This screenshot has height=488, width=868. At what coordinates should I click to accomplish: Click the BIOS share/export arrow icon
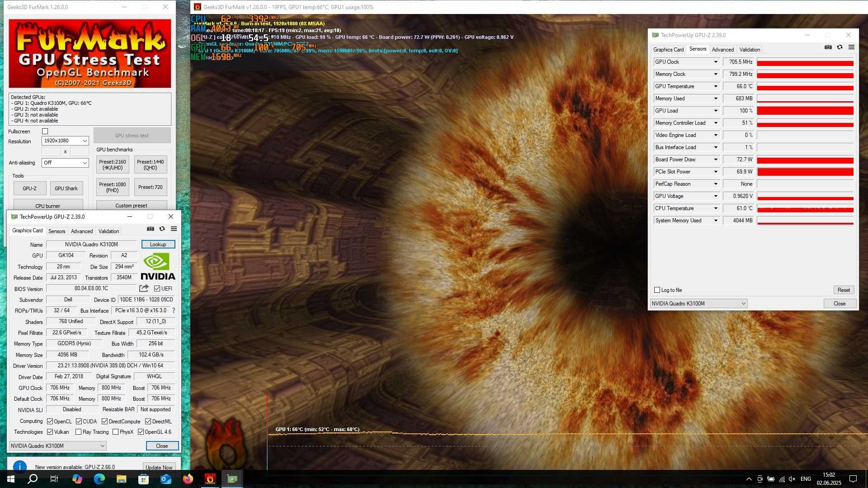click(144, 288)
